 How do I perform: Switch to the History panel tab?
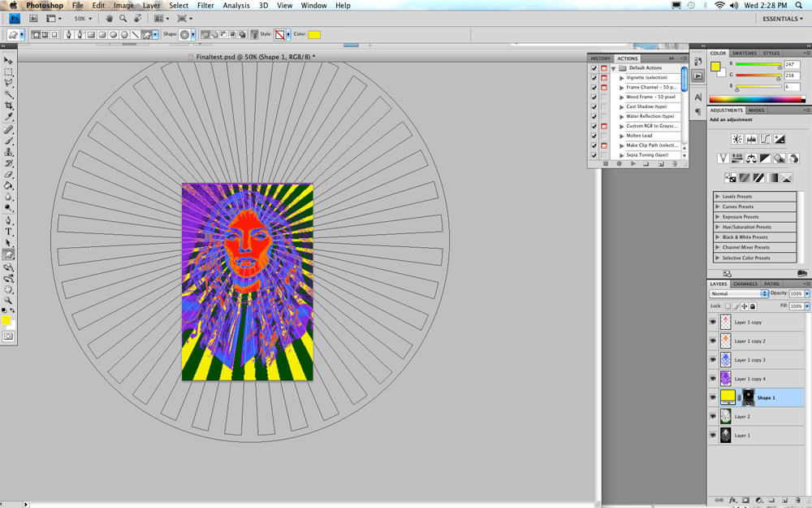coord(600,59)
